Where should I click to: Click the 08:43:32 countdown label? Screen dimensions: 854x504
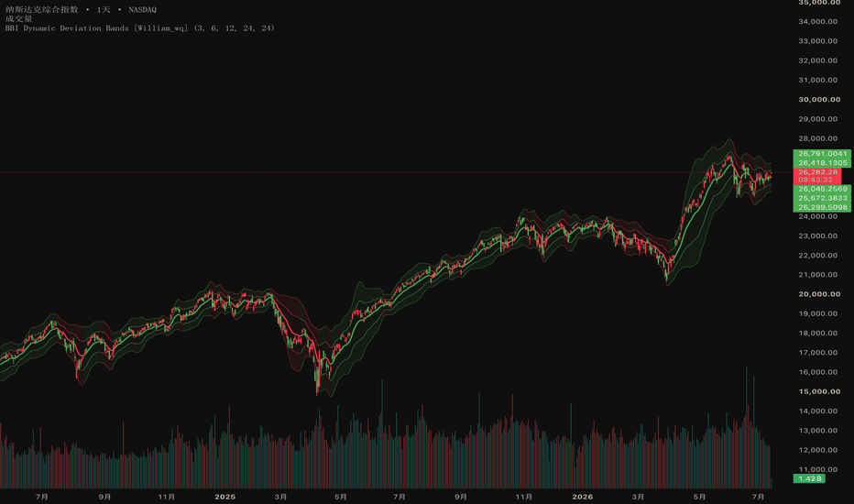(816, 180)
